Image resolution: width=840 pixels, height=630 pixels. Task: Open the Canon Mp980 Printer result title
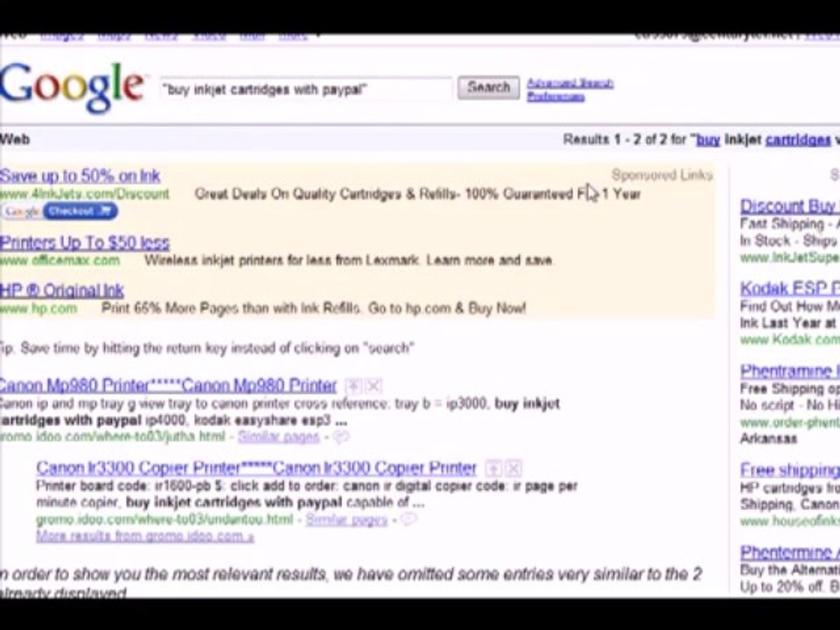[168, 385]
